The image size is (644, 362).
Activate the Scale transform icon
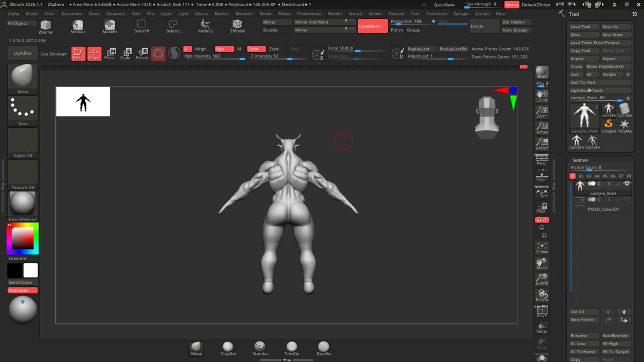[x=126, y=54]
